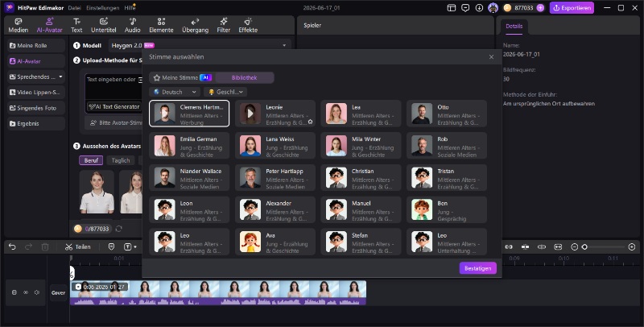Expand the Sprechendes sidebar item
This screenshot has height=327, width=644.
click(x=61, y=77)
